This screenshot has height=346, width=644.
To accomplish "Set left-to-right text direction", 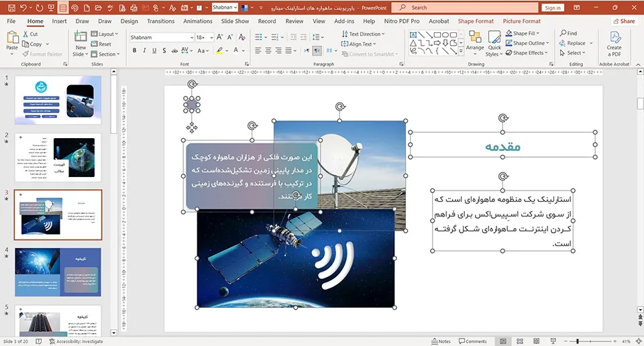I will tap(307, 50).
